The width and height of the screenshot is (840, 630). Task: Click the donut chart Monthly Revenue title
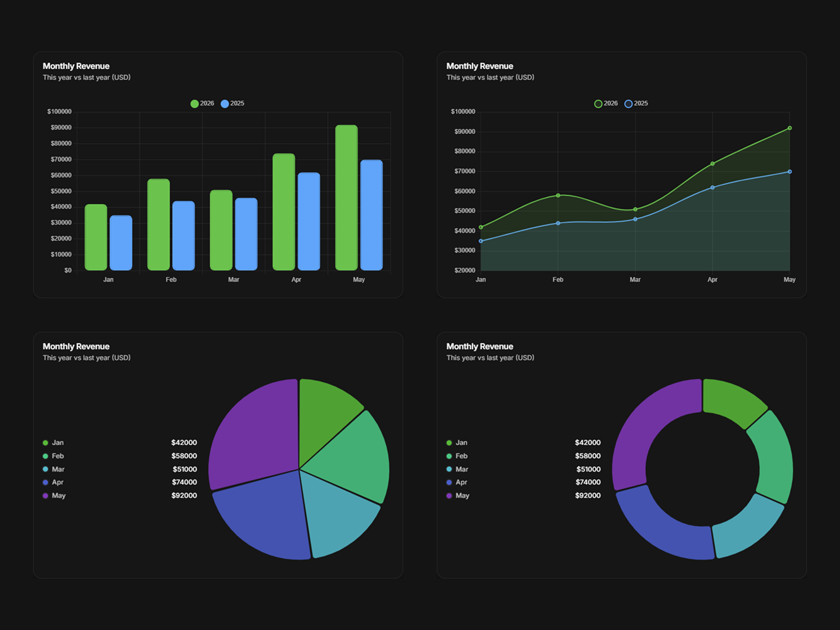coord(480,346)
